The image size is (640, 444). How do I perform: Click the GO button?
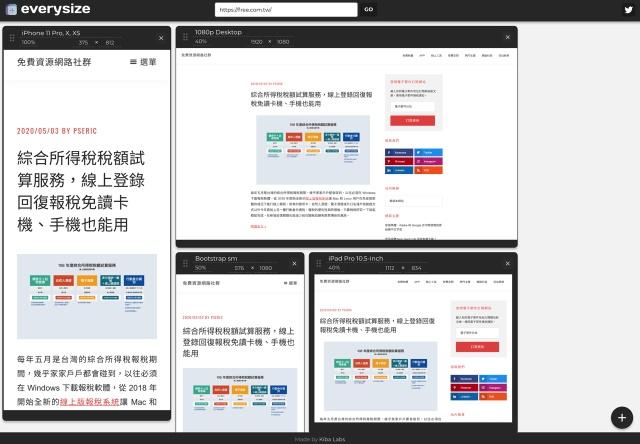click(x=369, y=10)
